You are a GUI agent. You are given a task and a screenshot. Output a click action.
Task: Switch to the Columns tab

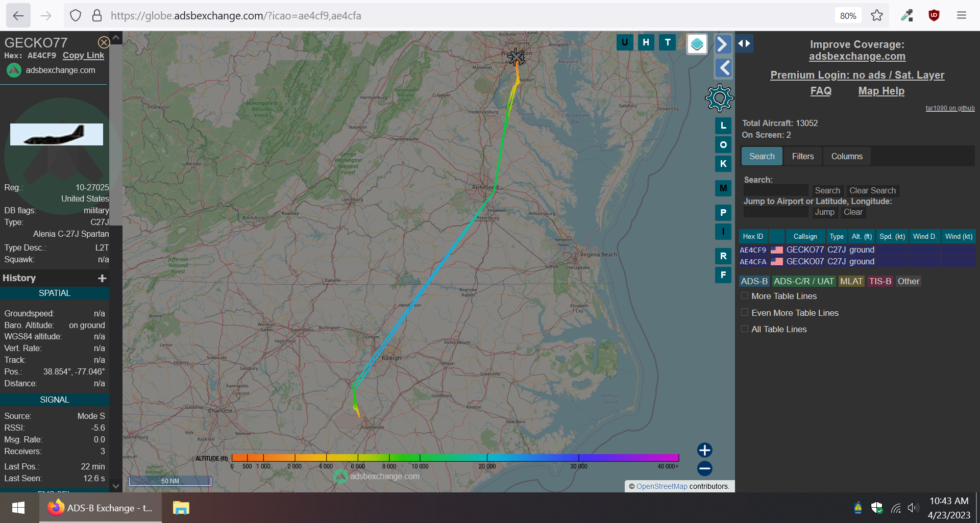tap(847, 156)
